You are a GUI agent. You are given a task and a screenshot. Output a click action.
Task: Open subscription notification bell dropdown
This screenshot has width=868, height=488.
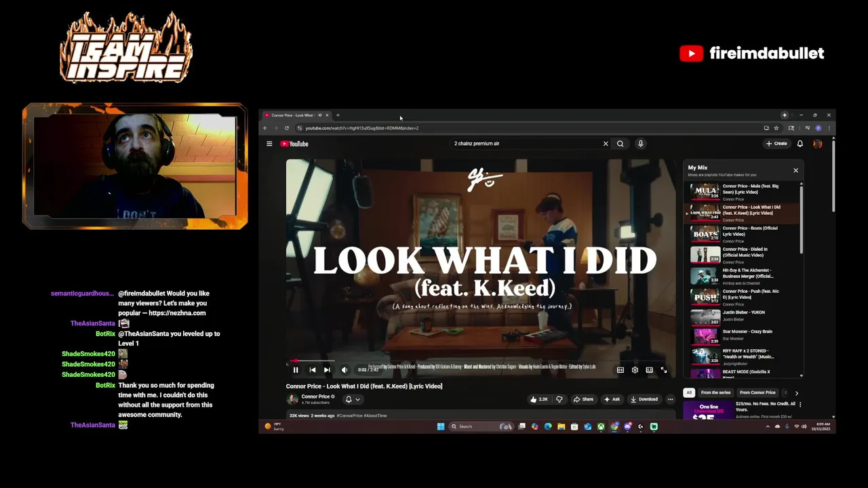click(x=352, y=399)
